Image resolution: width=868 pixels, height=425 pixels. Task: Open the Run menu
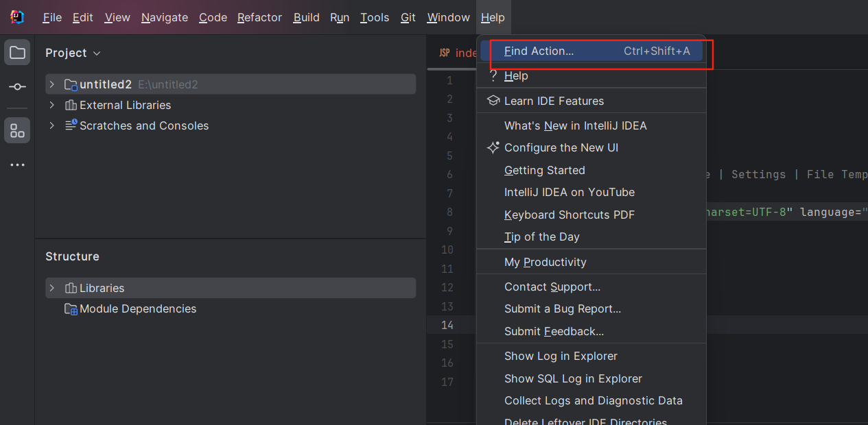pyautogui.click(x=340, y=17)
